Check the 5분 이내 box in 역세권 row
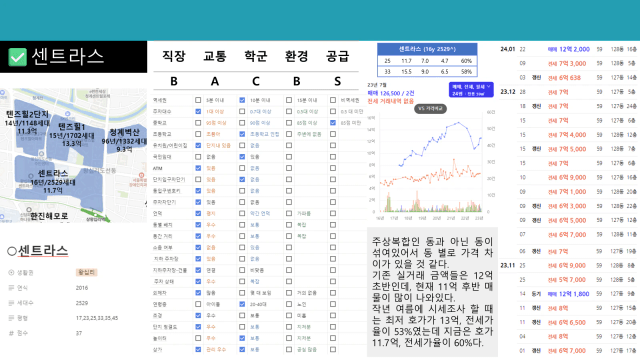The width and height of the screenshot is (640, 360). point(198,100)
